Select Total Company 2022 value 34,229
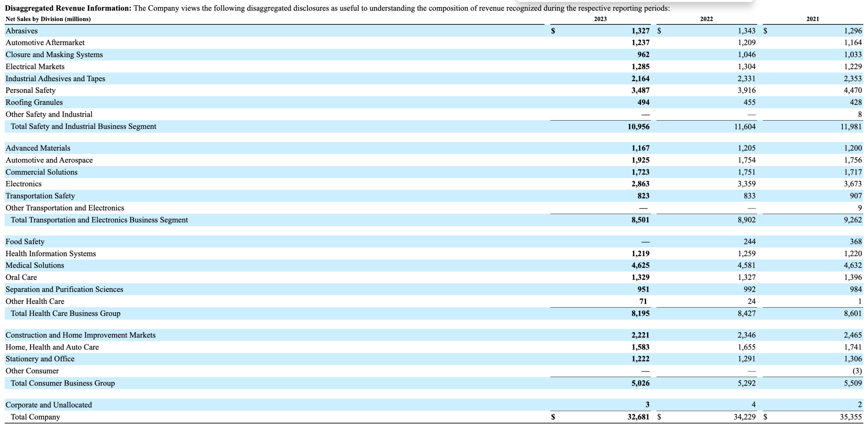The width and height of the screenshot is (868, 430). point(745,417)
